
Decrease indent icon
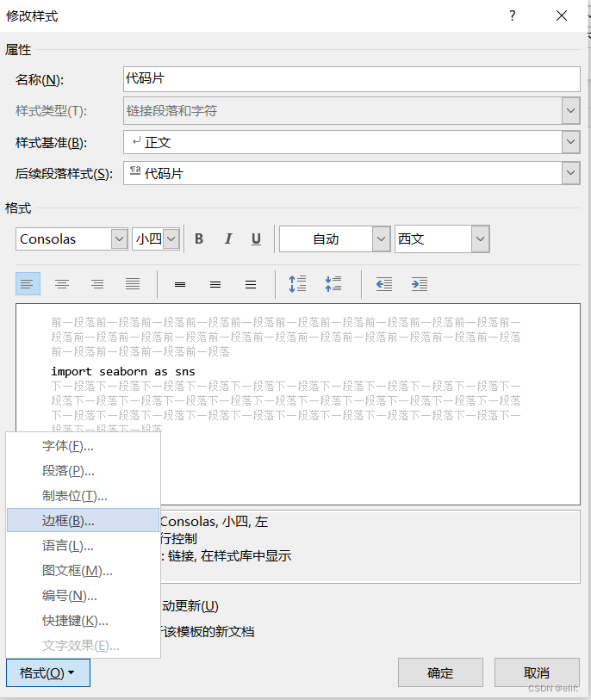click(384, 284)
